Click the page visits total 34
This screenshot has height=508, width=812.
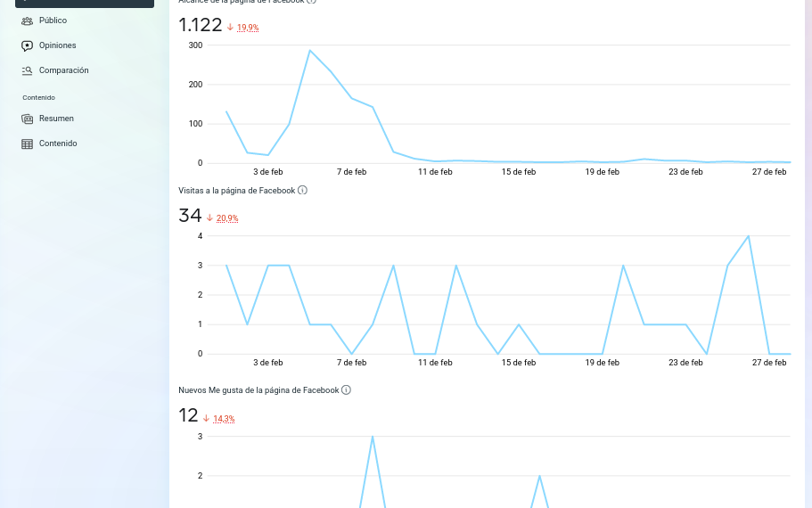coord(190,216)
